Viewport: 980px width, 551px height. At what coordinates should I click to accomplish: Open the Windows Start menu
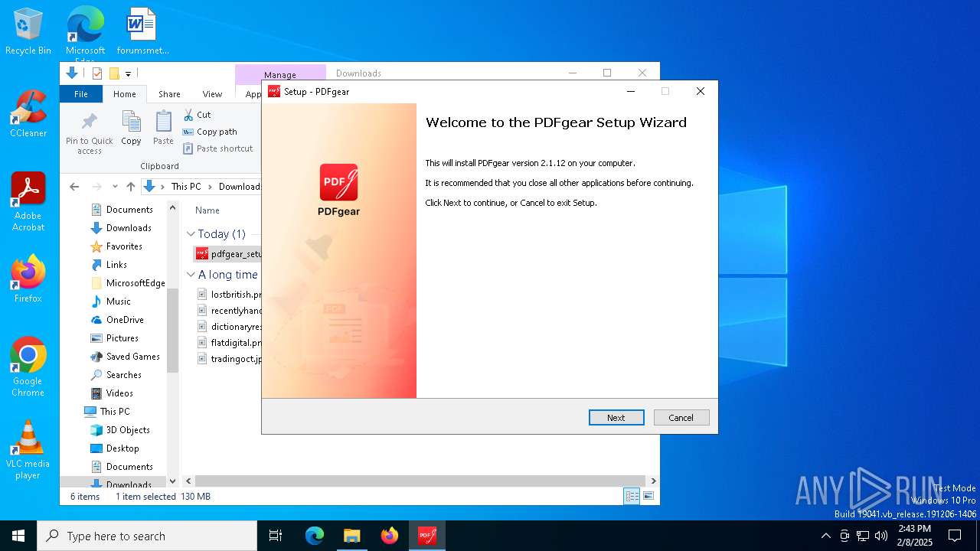pyautogui.click(x=18, y=536)
